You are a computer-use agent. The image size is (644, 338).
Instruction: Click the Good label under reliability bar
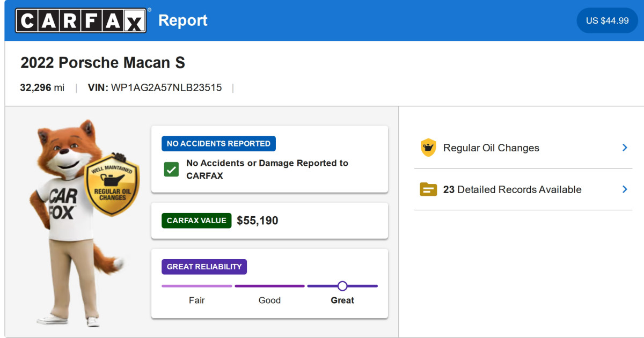click(x=269, y=300)
